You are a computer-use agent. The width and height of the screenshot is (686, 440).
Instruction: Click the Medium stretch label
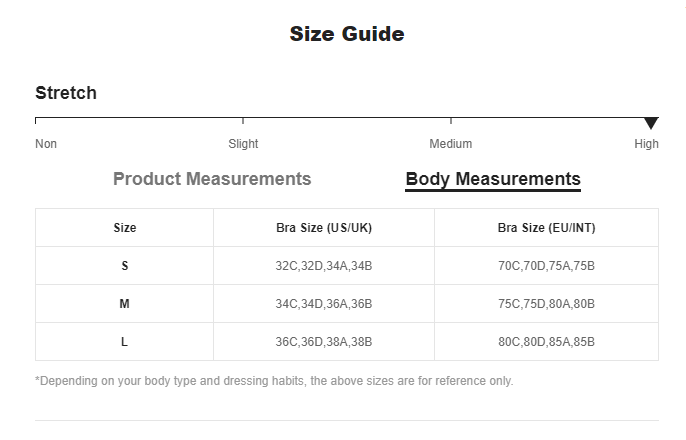point(450,144)
